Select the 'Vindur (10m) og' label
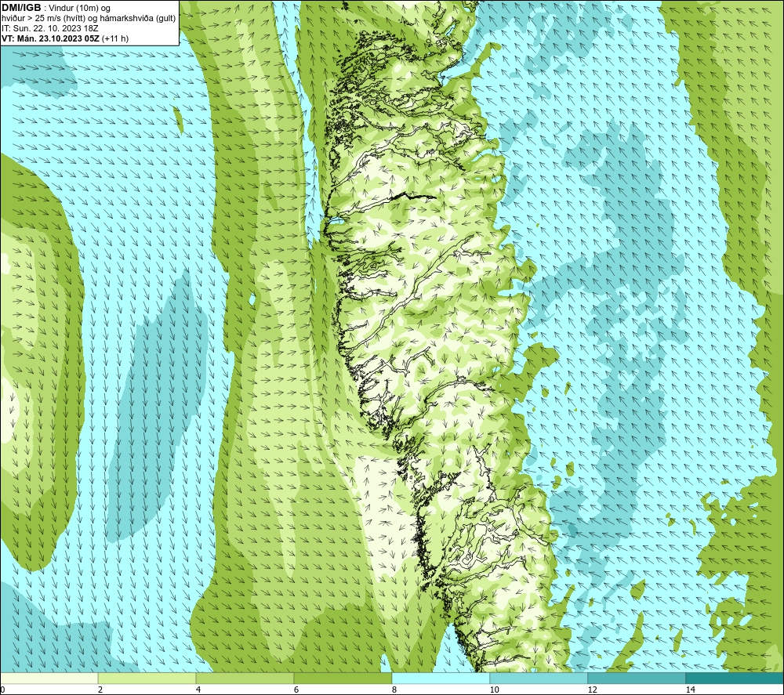The width and height of the screenshot is (784, 695). (81, 8)
